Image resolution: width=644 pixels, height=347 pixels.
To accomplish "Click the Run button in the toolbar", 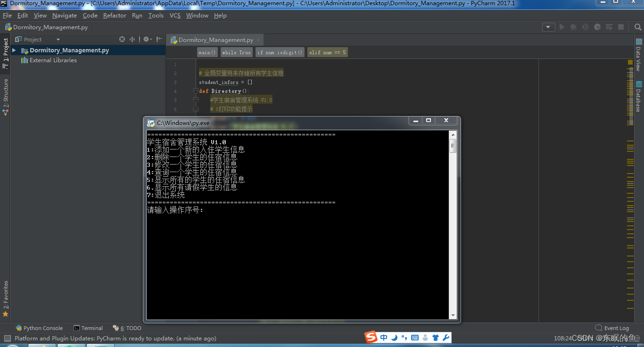I will click(562, 27).
